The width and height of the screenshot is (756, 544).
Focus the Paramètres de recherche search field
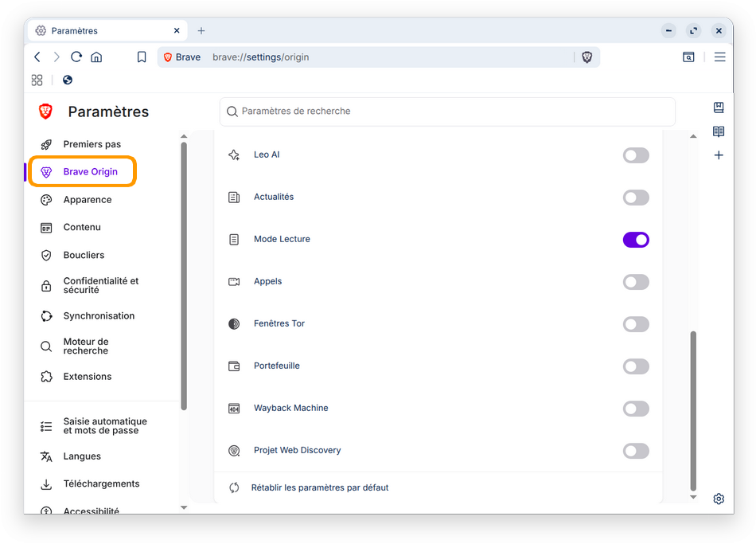coord(447,112)
